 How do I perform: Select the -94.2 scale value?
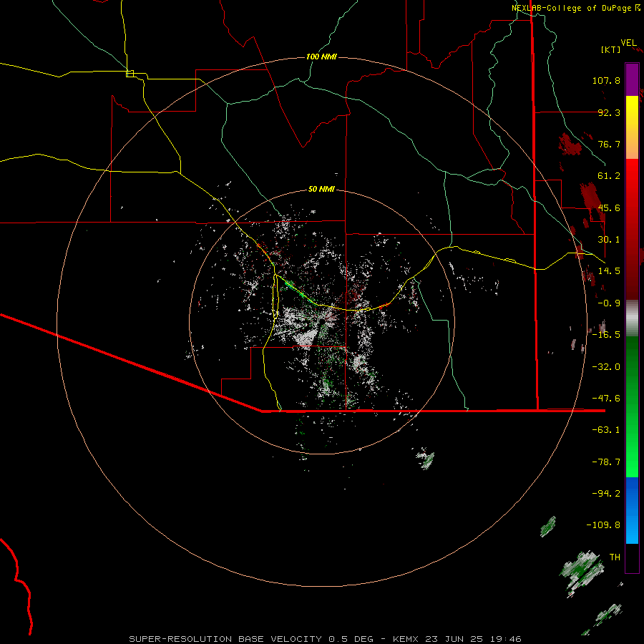click(x=606, y=493)
